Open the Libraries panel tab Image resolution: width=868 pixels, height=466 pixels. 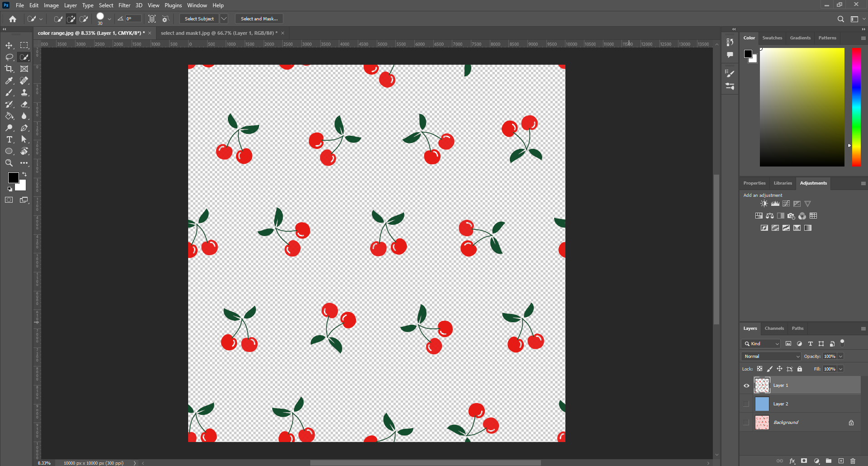(x=783, y=183)
